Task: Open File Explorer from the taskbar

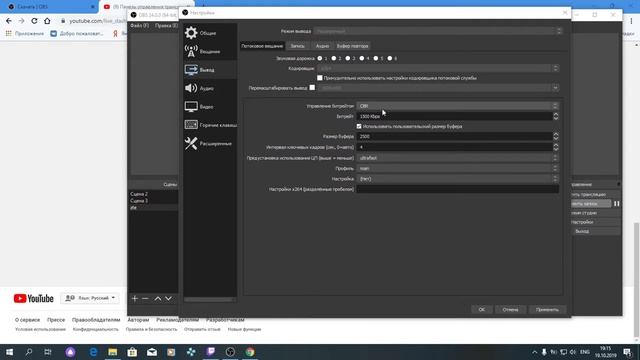Action: click(113, 352)
